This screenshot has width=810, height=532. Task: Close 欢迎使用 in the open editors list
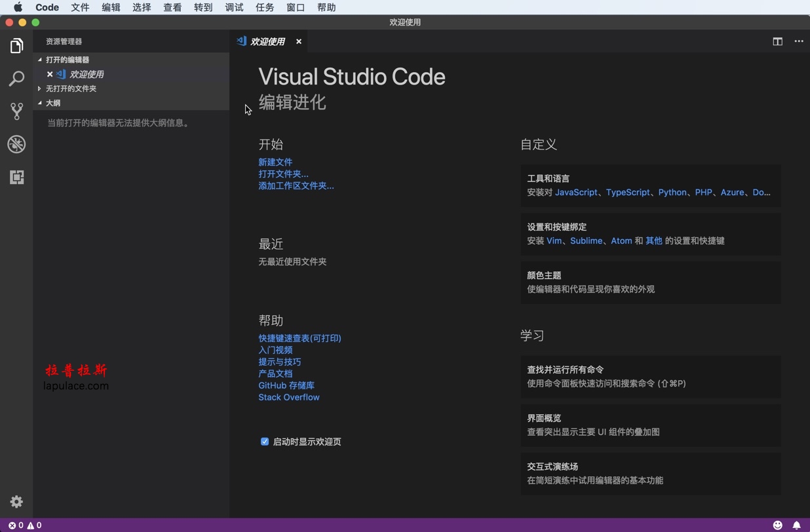pyautogui.click(x=50, y=74)
